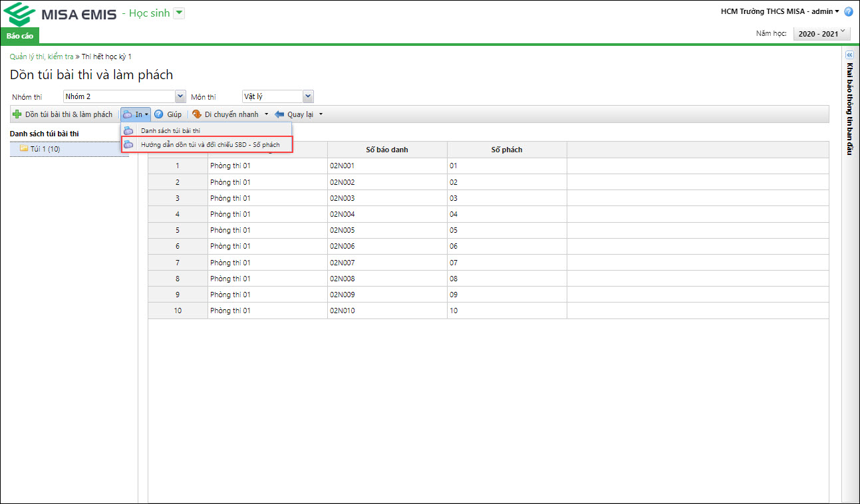Screen dimensions: 860x504
Task: Select the Túi 1 (10) folder
Action: pyautogui.click(x=45, y=149)
